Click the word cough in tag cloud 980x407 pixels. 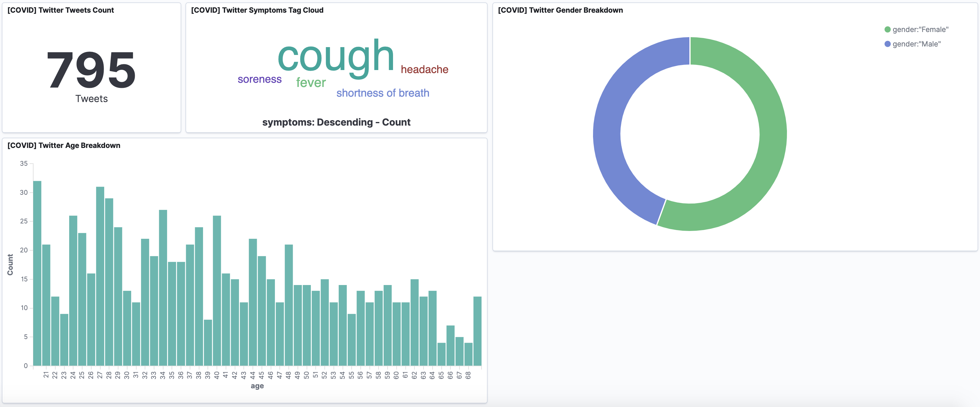[336, 57]
